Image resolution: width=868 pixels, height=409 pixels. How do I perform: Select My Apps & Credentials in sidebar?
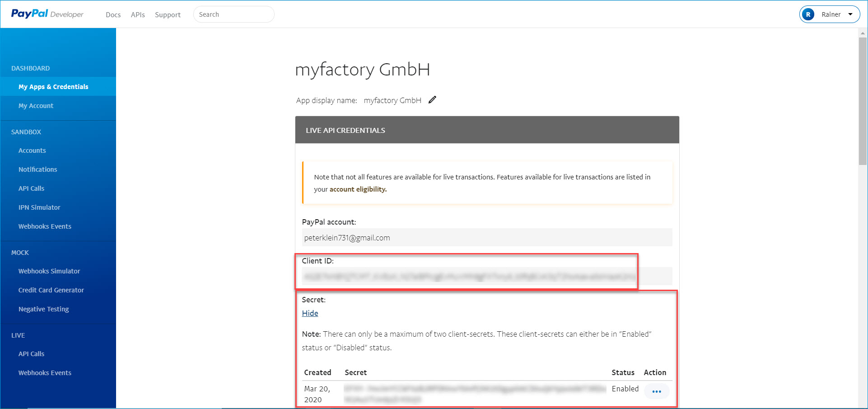53,87
